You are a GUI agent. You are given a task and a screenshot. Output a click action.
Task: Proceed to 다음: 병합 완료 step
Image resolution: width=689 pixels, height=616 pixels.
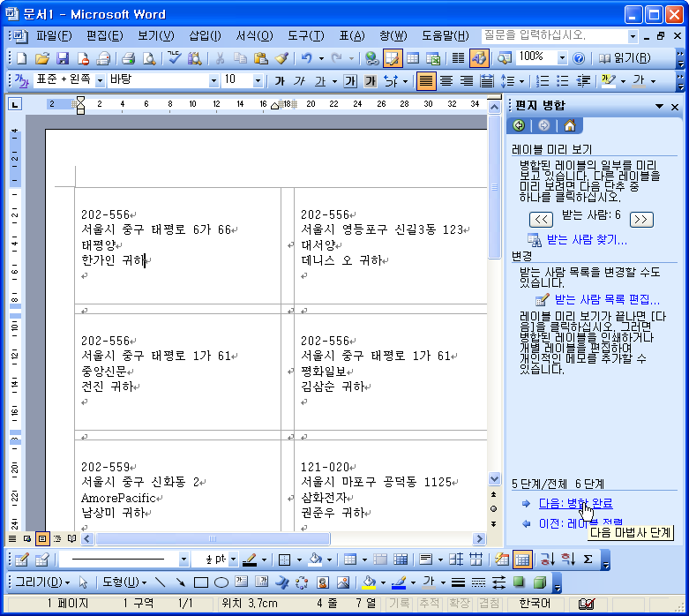click(x=575, y=503)
